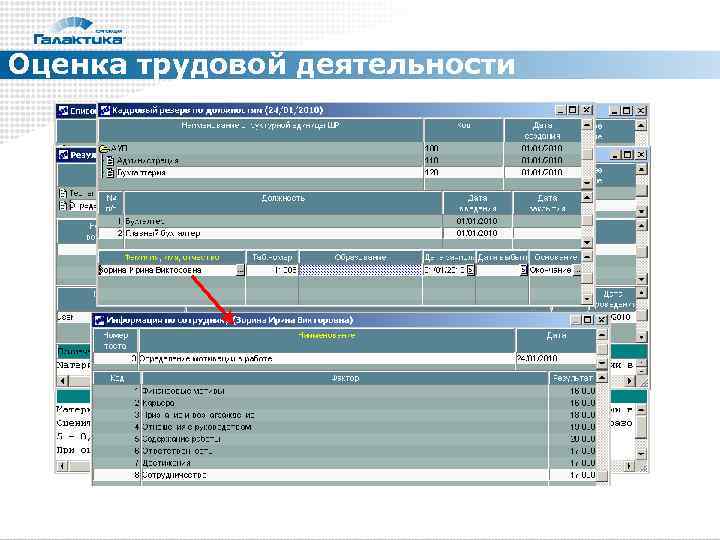Click down arrow of the employee list scrollbar
The height and width of the screenshot is (540, 720).
587,299
